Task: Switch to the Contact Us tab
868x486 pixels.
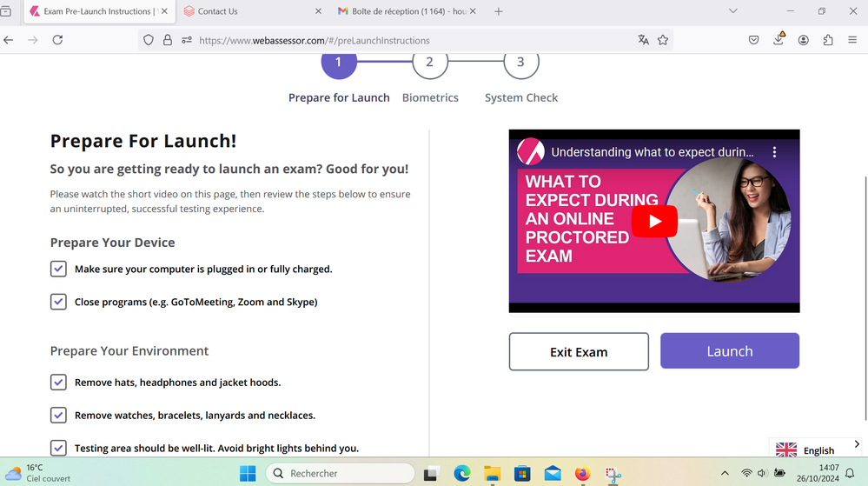Action: (x=248, y=11)
